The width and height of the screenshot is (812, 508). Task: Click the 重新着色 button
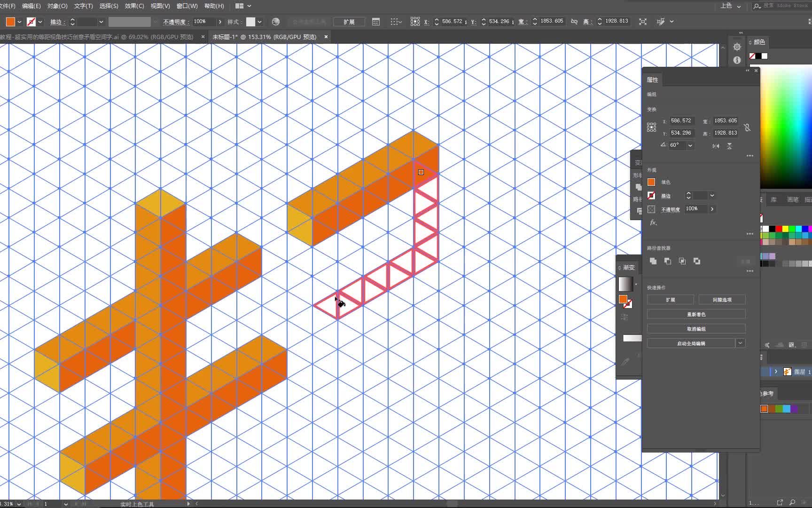696,314
